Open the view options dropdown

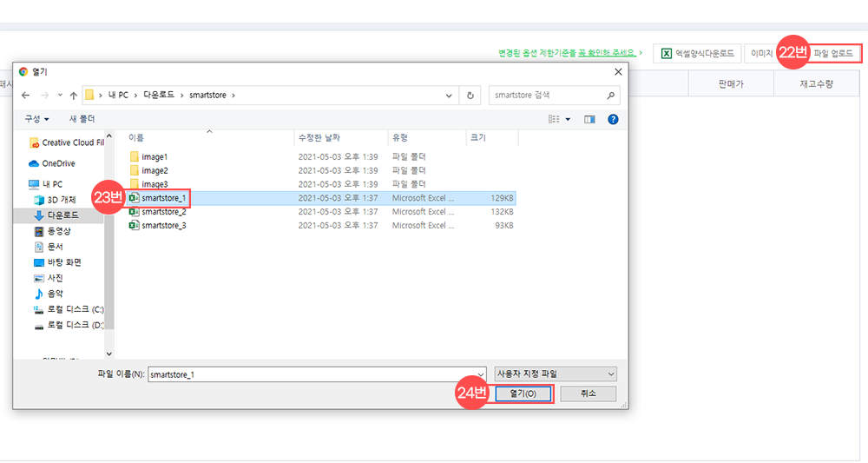[568, 119]
